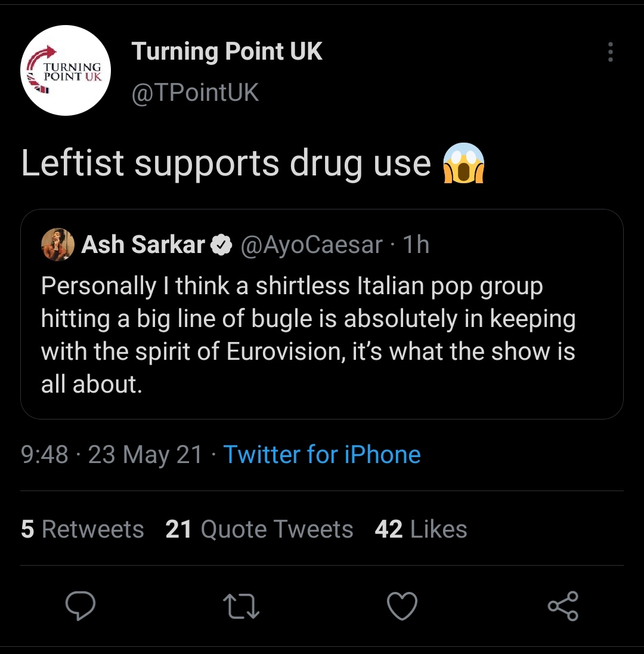Click the 9:48 · 23 May 21 timestamp
This screenshot has height=654, width=644.
click(x=112, y=455)
